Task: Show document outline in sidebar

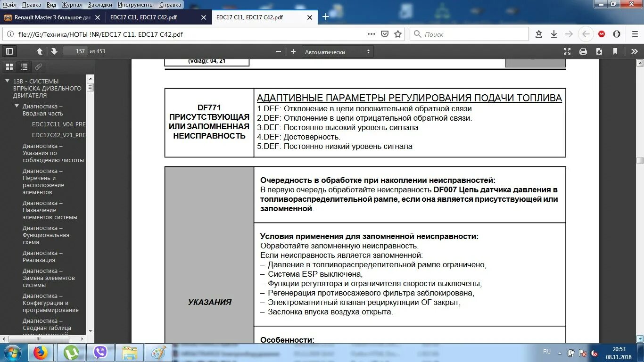Action: [x=24, y=67]
